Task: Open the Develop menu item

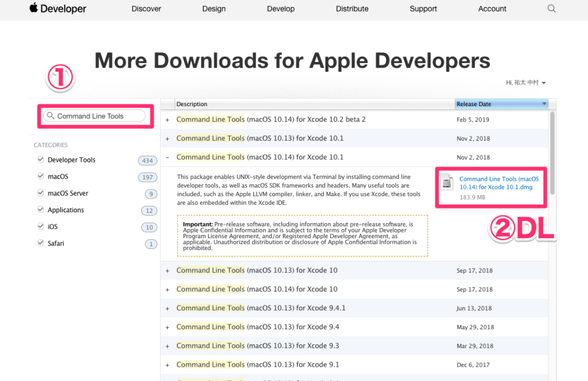Action: pyautogui.click(x=280, y=9)
